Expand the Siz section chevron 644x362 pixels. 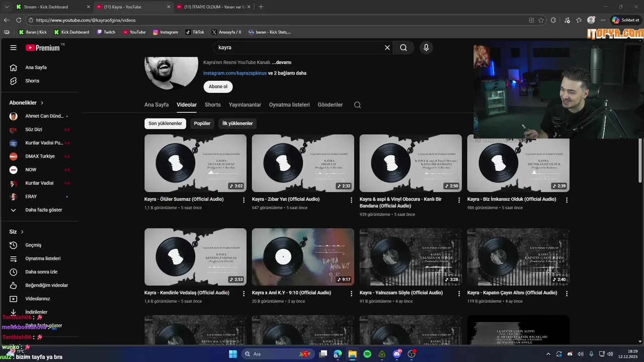coord(22,232)
